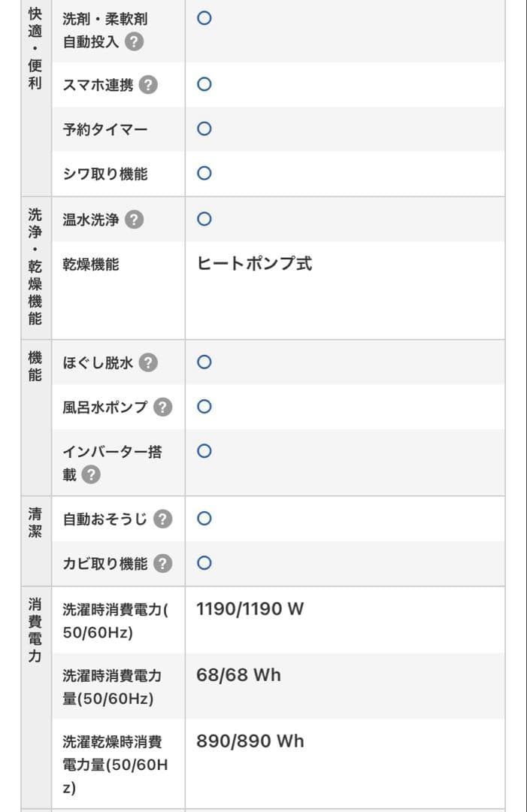This screenshot has height=812, width=527.
Task: Open help for インバーター搭載
Action: [91, 474]
